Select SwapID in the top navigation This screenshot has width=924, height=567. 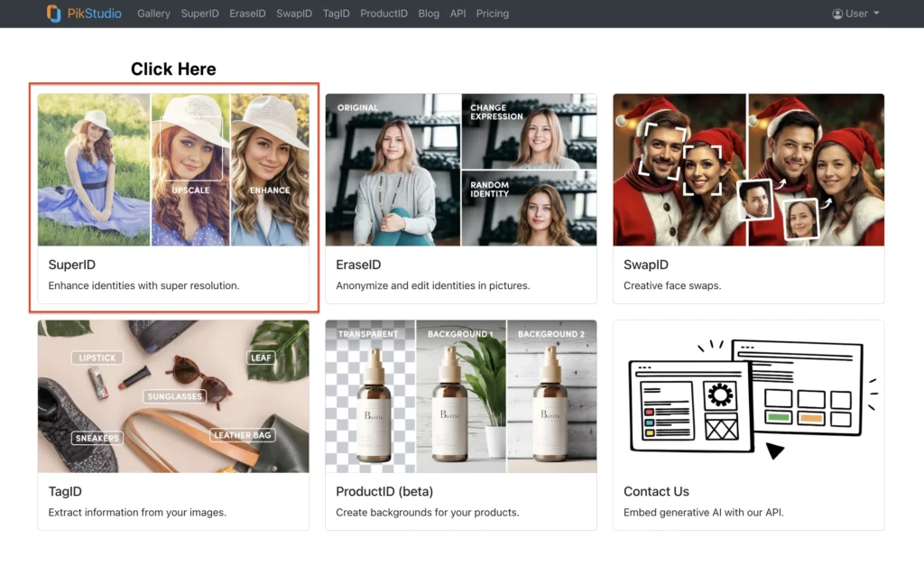pyautogui.click(x=293, y=14)
